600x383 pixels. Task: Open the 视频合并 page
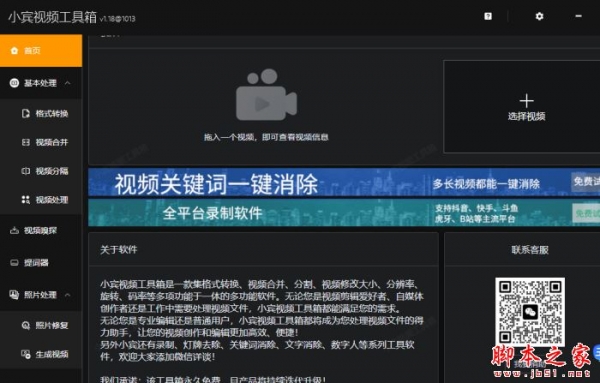41,142
